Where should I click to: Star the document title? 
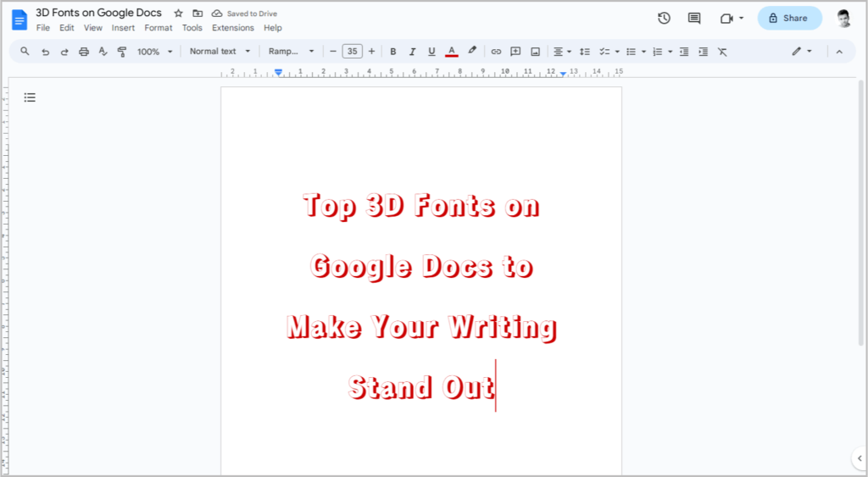click(178, 14)
